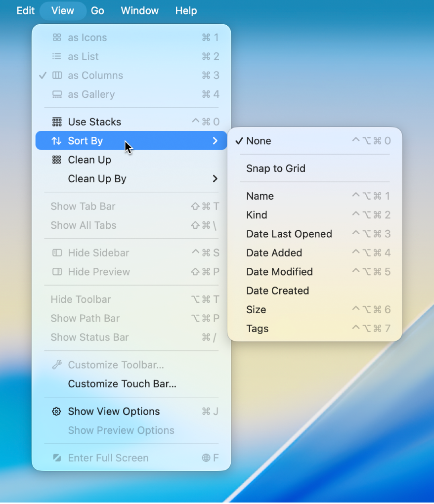Sort by Date Modified
434x504 pixels.
click(x=315, y=272)
